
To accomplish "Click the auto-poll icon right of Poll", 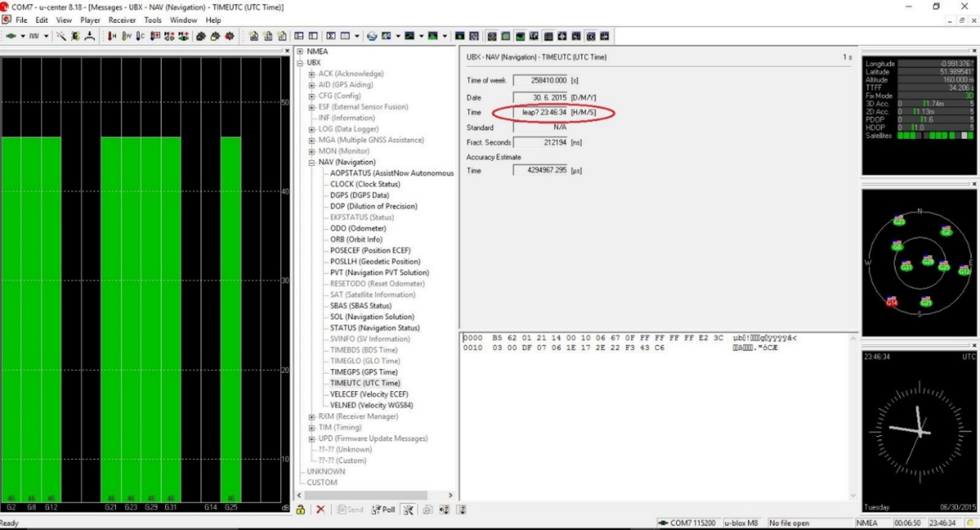I will [408, 510].
